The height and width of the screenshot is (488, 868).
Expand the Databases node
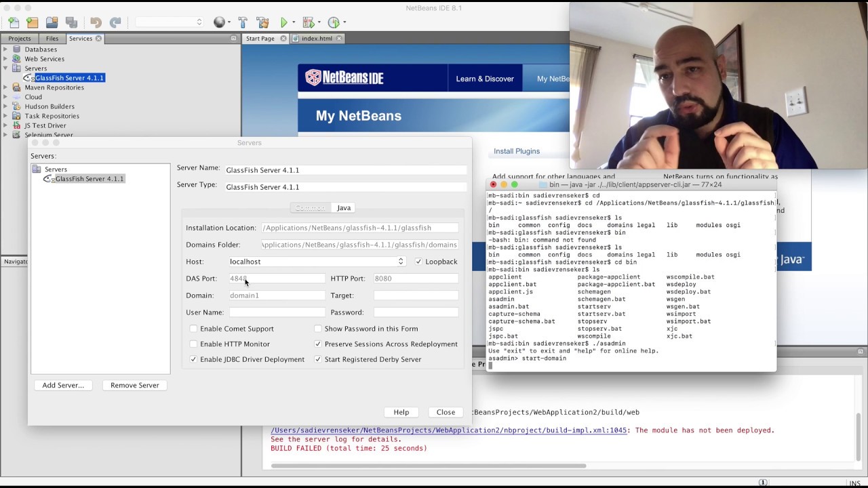5,49
